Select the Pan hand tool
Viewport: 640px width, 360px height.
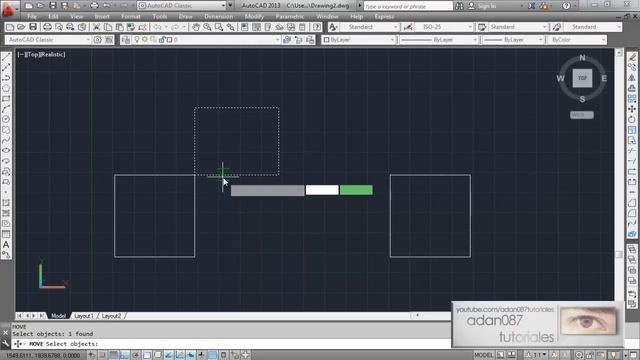[x=196, y=27]
